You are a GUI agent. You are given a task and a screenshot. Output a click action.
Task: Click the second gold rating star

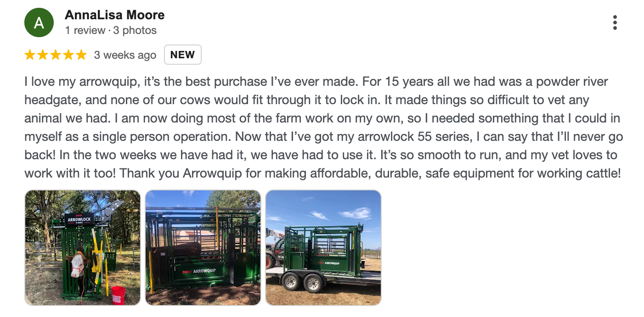point(43,55)
